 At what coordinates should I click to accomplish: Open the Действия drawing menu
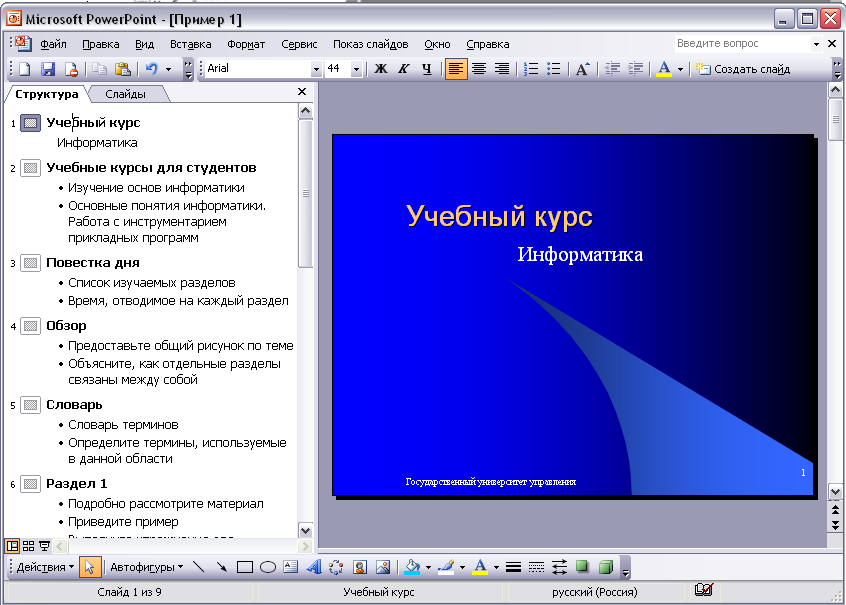pos(45,567)
